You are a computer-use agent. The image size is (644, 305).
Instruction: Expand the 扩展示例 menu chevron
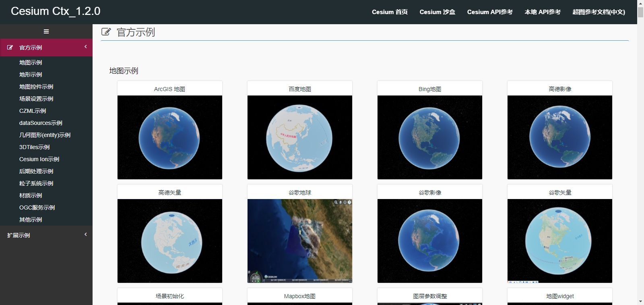(x=86, y=234)
